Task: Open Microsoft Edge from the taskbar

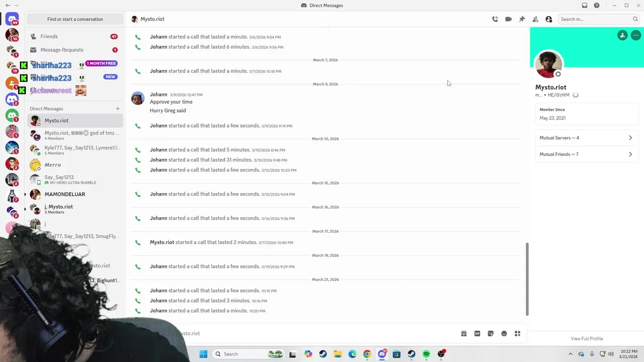Action: 352,354
